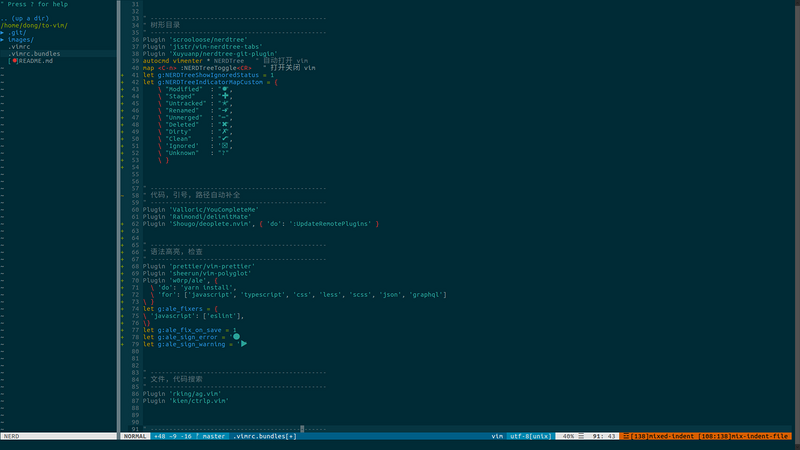Click ['eslint'] on line 75
The image size is (800, 450).
click(x=223, y=316)
